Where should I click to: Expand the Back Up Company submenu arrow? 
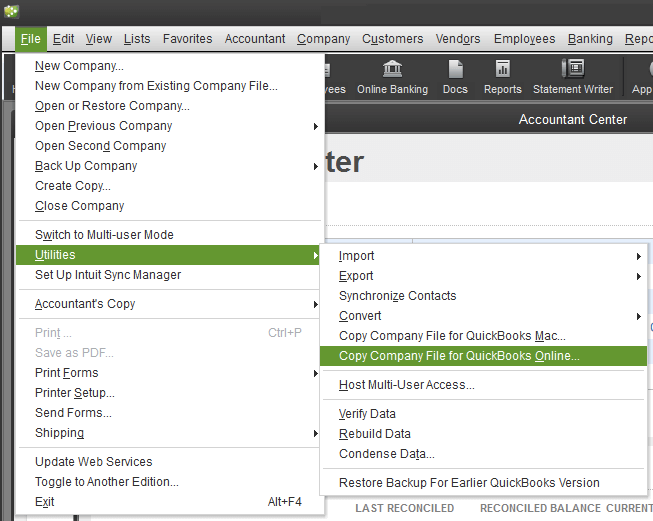[x=316, y=167]
